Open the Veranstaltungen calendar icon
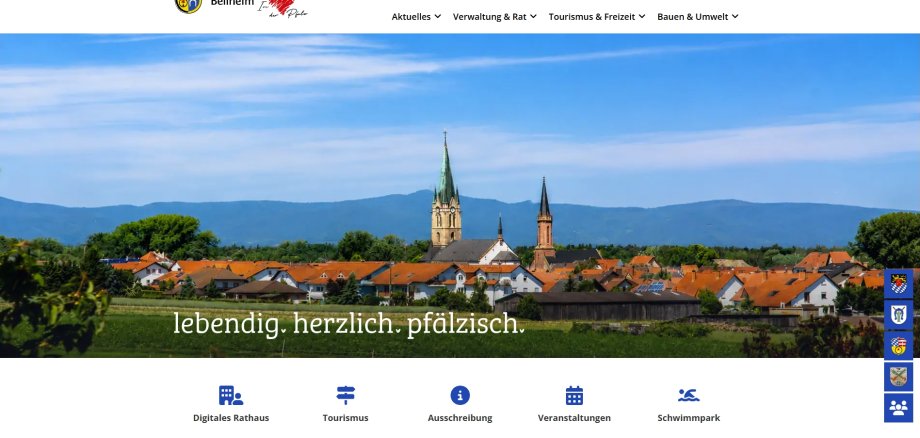The height and width of the screenshot is (438, 920). point(574,395)
